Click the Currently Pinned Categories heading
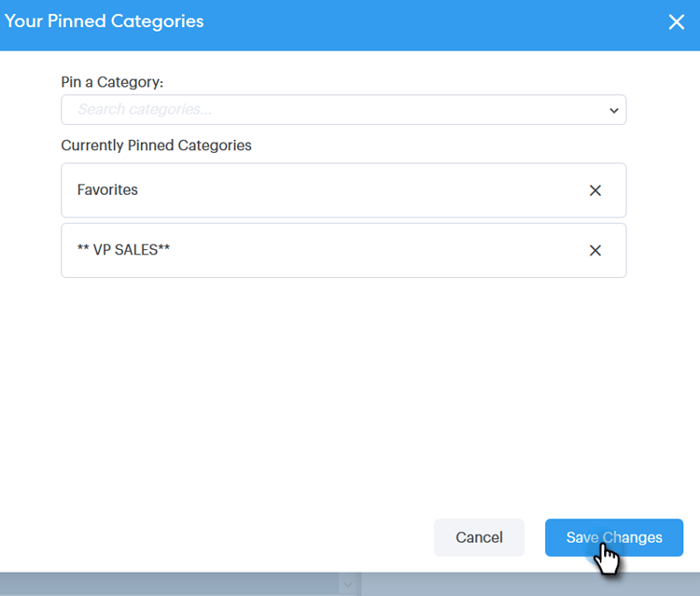The width and height of the screenshot is (700, 596). coord(156,146)
